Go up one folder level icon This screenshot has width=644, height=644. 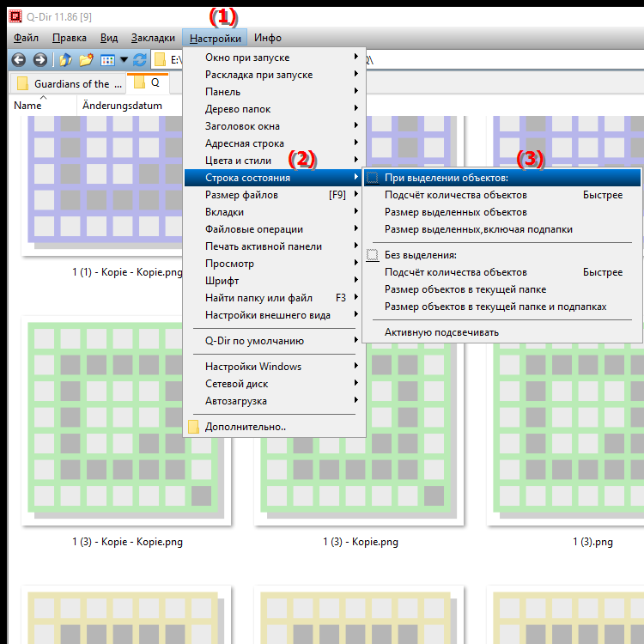coord(65,60)
